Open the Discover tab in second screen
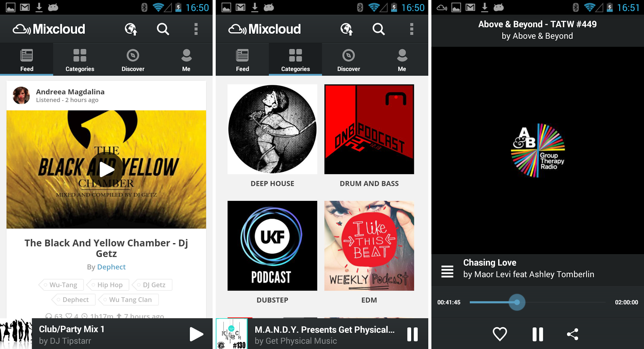The width and height of the screenshot is (644, 349). 349,59
